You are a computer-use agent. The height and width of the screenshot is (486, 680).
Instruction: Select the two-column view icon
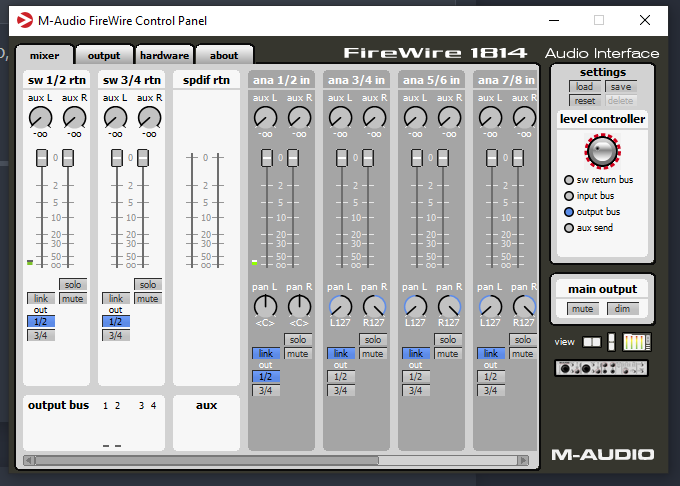pyautogui.click(x=592, y=342)
